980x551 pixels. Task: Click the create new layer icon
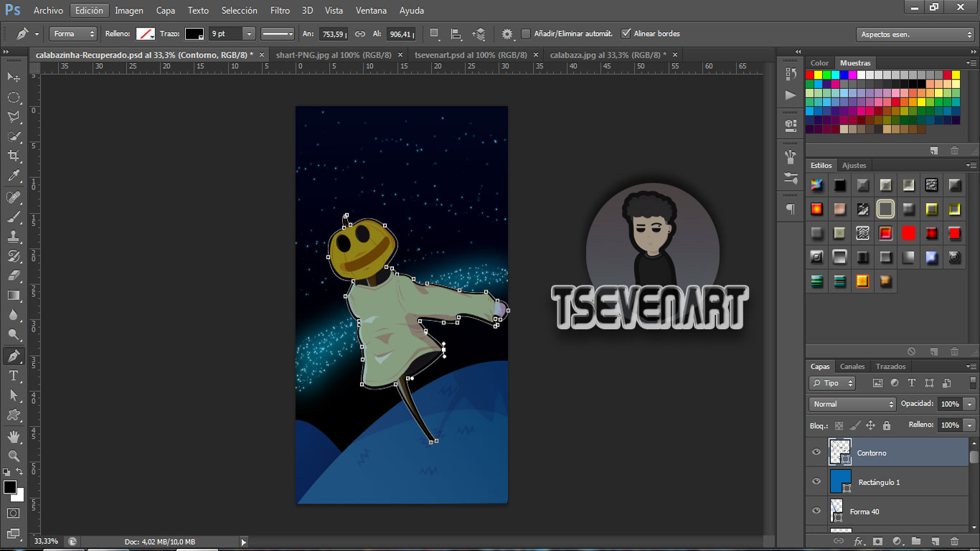(x=935, y=541)
